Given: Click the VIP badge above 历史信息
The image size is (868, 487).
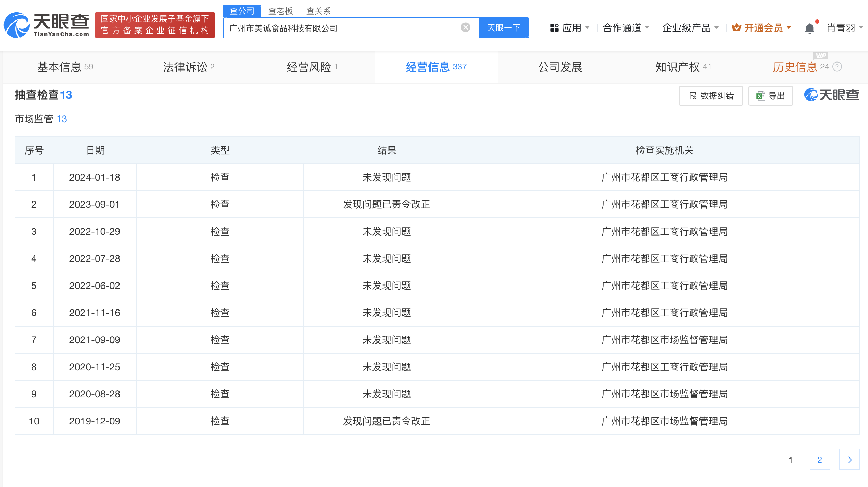Looking at the screenshot, I should (820, 56).
